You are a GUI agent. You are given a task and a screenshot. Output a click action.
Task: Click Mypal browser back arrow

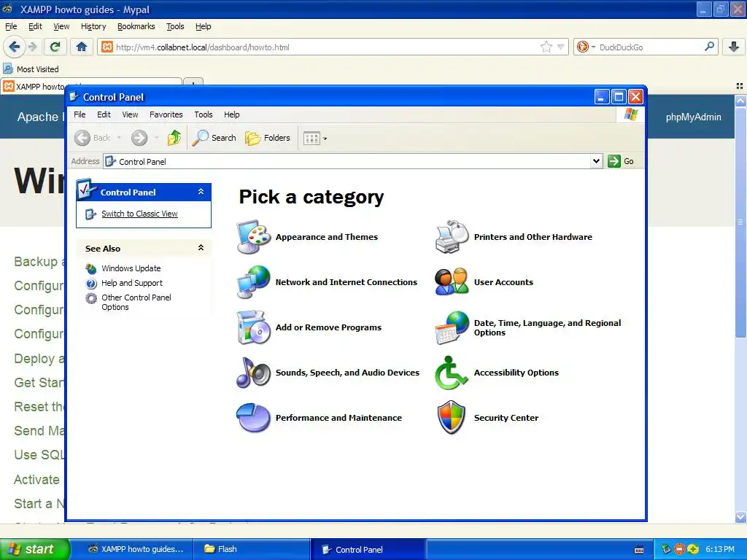(15, 47)
